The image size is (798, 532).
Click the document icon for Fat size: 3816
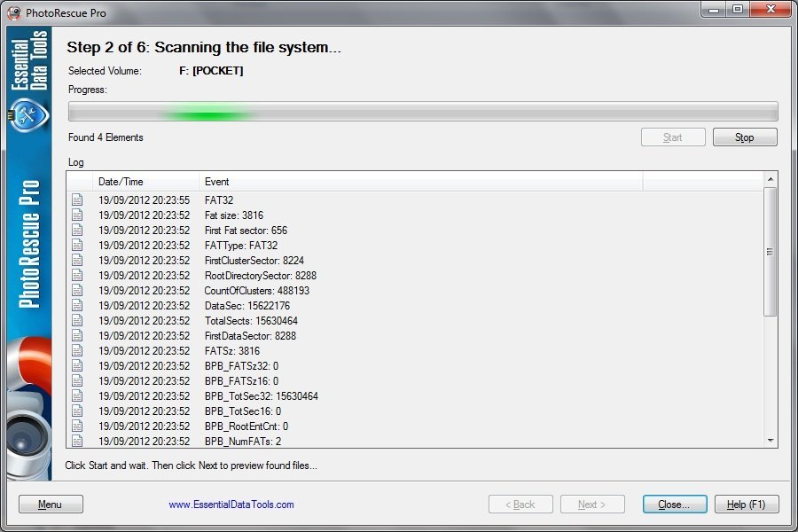pos(77,215)
